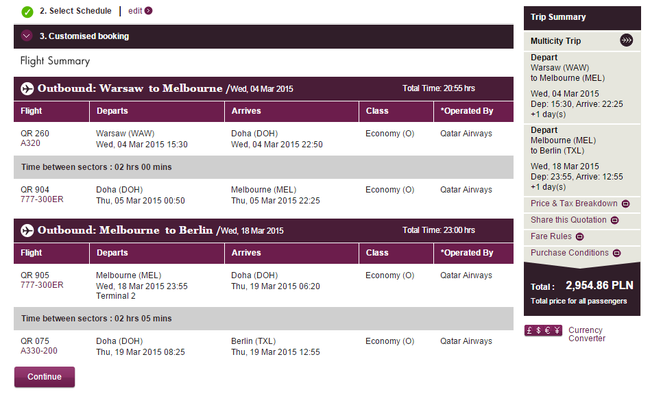
Task: Click the airplane icon for Melbourne to Berlin
Action: 27,230
